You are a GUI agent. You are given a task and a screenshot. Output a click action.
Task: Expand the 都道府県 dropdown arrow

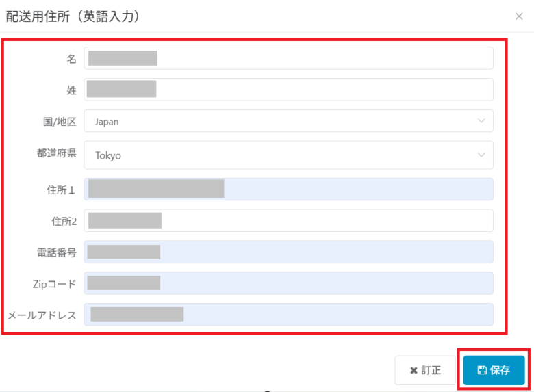pyautogui.click(x=481, y=155)
